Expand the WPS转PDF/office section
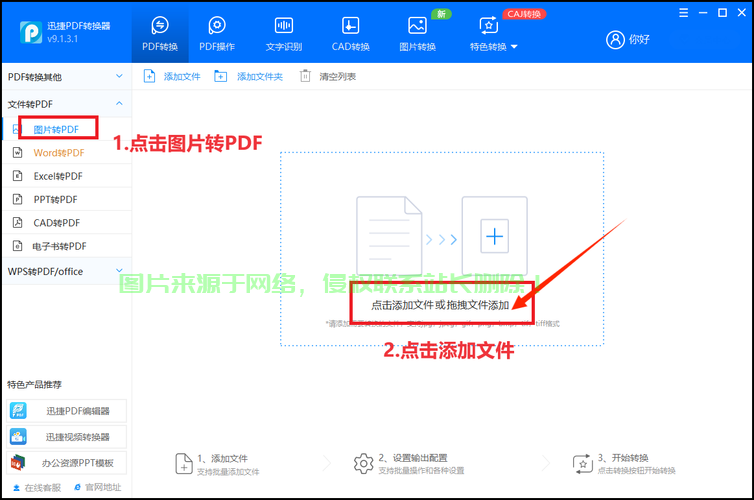Viewport: 754px width, 500px height. [x=66, y=271]
